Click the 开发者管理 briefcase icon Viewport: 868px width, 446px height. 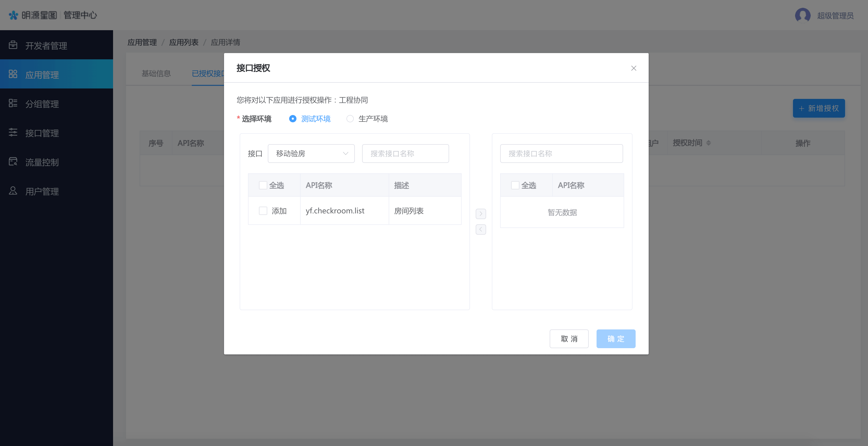coord(13,45)
